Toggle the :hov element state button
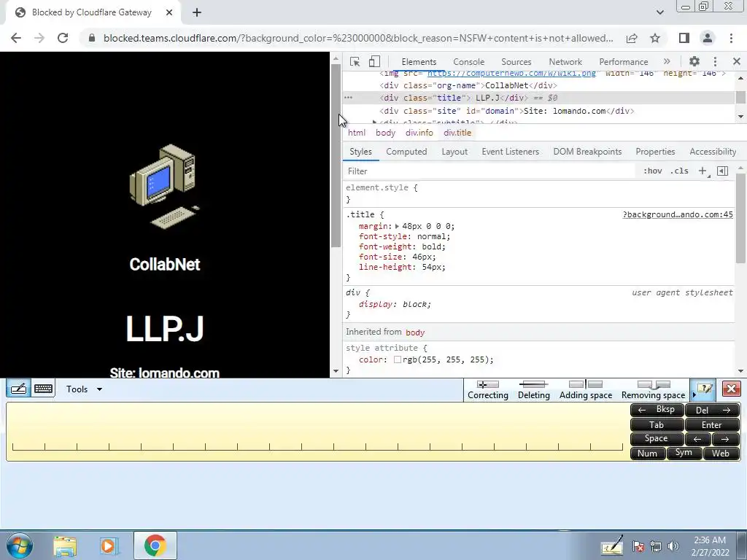 coord(653,171)
